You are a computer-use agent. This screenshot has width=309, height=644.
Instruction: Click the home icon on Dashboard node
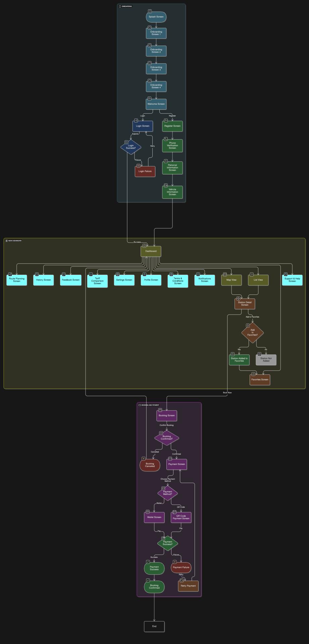(145, 246)
